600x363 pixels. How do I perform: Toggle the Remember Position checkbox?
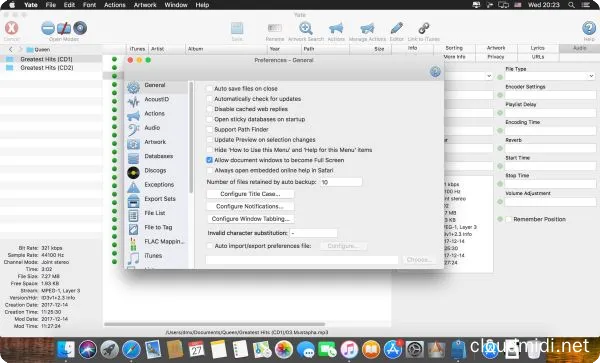click(x=509, y=220)
